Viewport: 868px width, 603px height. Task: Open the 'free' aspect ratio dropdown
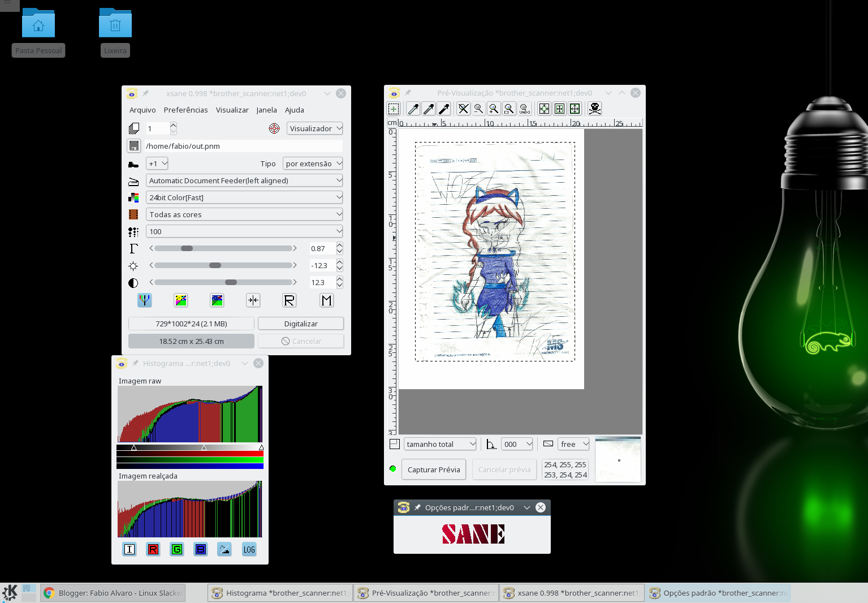coord(573,443)
